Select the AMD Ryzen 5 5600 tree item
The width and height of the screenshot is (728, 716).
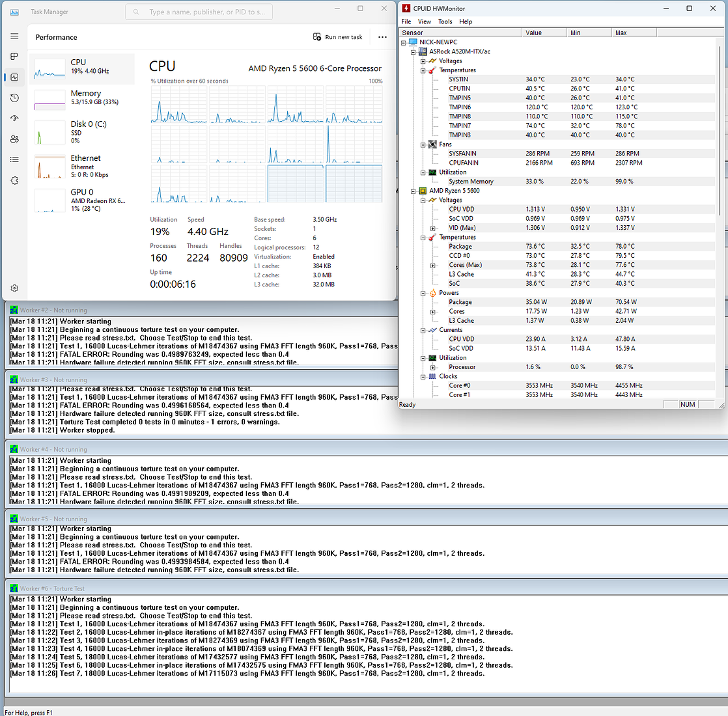coord(454,191)
